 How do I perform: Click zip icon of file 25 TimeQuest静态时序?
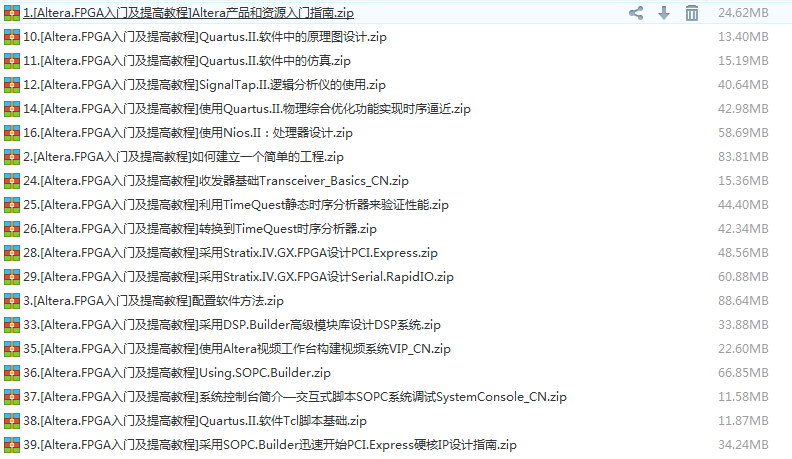point(12,205)
